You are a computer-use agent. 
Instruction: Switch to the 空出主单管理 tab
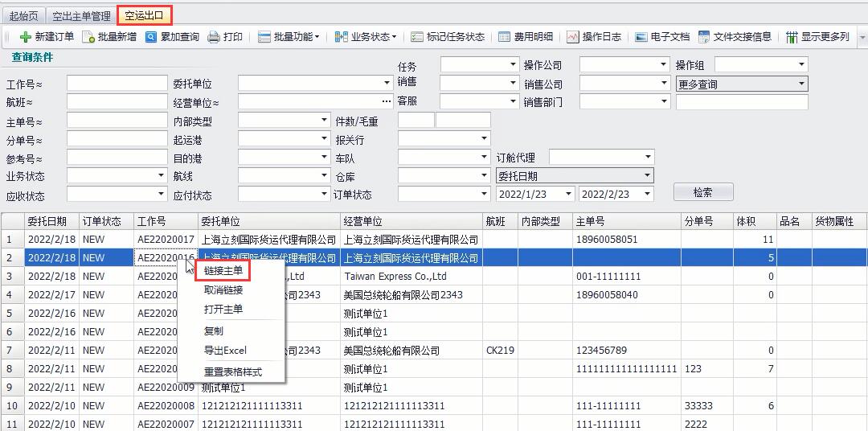click(x=80, y=15)
